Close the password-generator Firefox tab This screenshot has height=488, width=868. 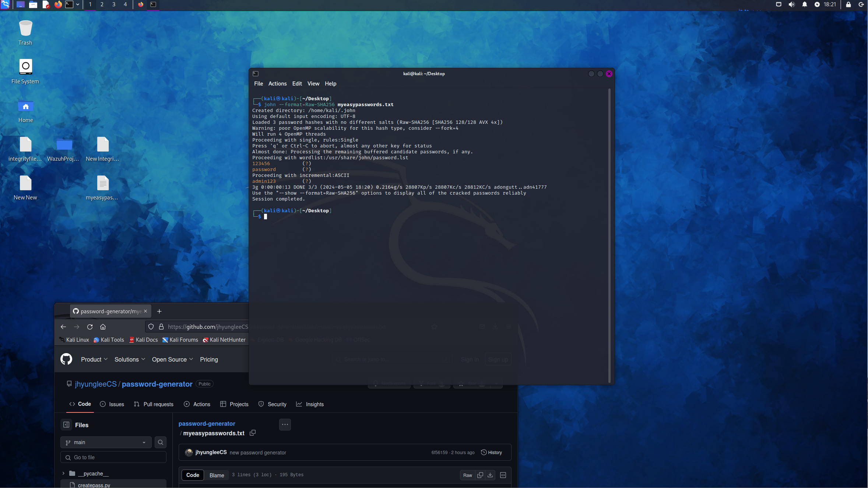(145, 311)
